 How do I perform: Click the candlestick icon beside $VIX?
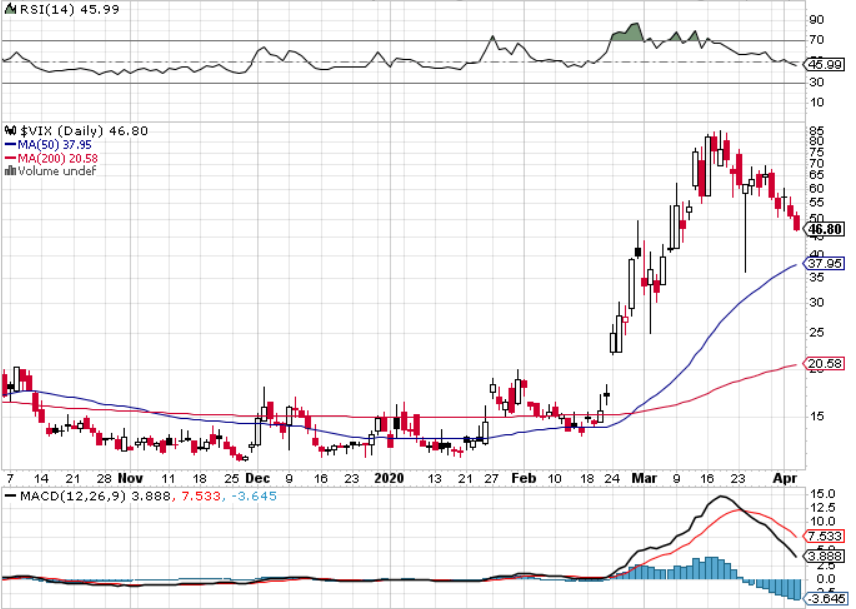[x=10, y=131]
